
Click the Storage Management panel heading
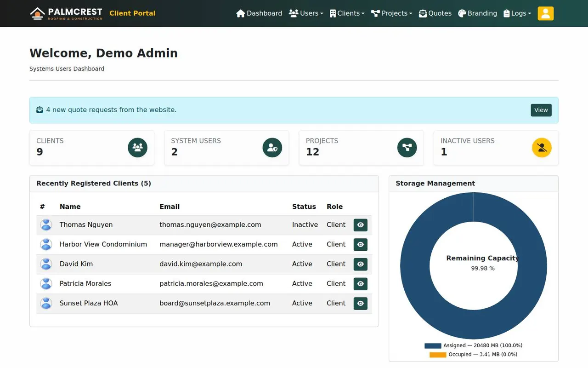pyautogui.click(x=435, y=183)
